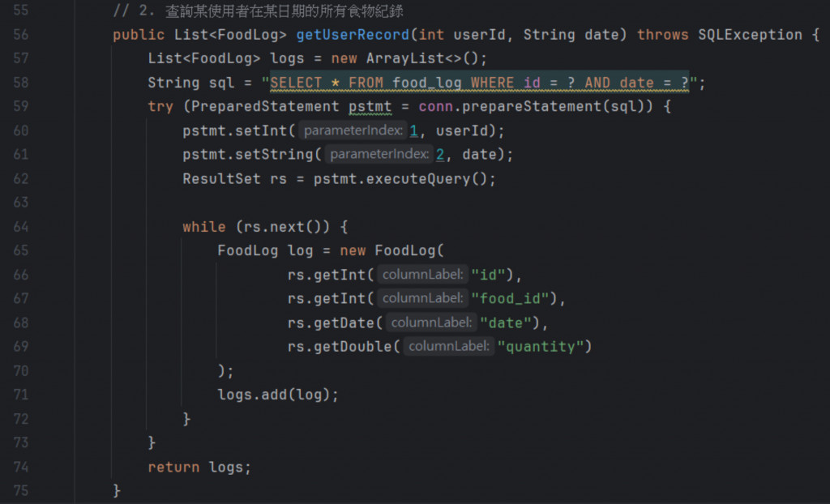Click the closing brace on line 72
This screenshot has width=830, height=504.
[186, 419]
